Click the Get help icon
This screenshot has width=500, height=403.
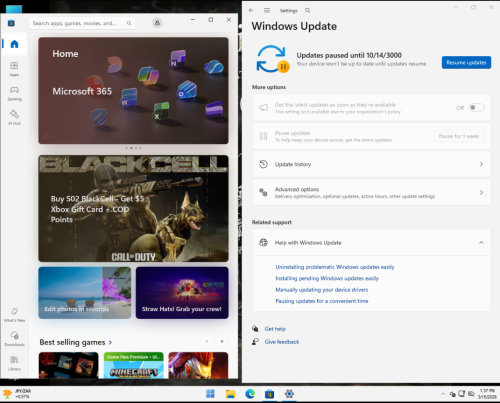pos(255,329)
